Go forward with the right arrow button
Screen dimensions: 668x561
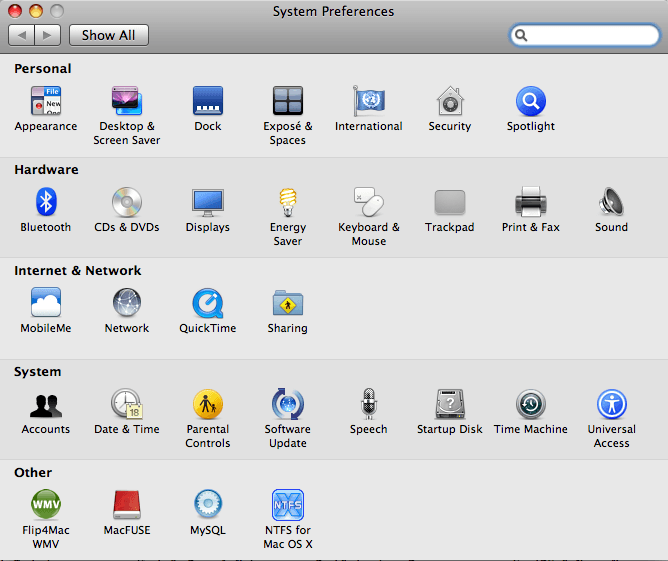48,35
